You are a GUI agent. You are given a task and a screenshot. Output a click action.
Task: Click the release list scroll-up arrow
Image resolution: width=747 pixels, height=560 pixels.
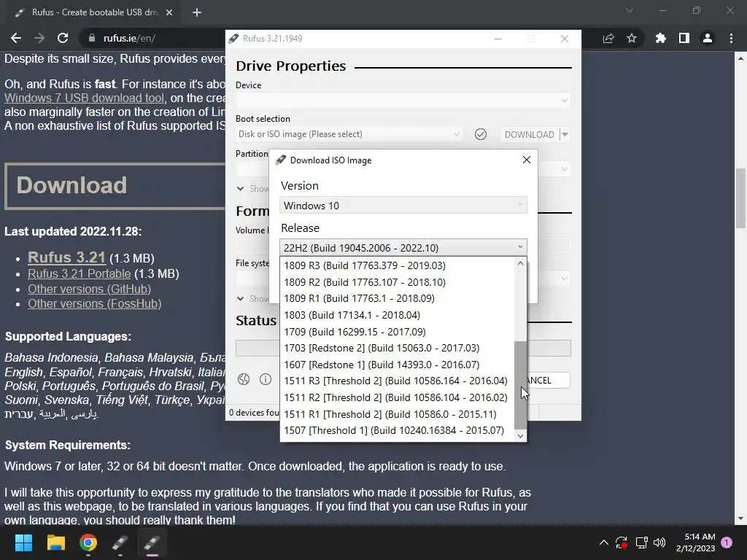(x=520, y=263)
